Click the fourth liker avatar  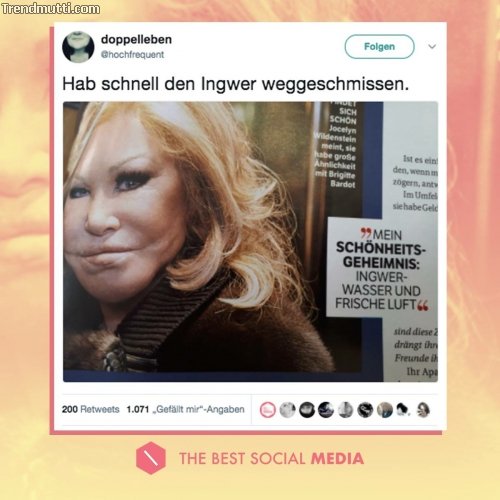326,410
